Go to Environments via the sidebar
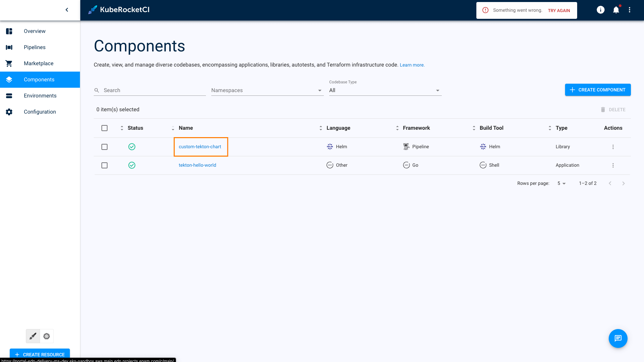644x362 pixels. tap(40, 95)
